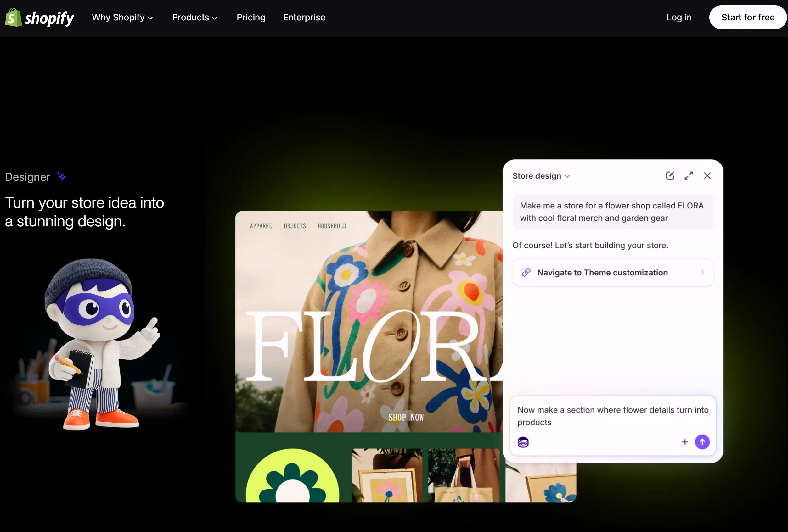Select HOUSEHOLD in the store preview nav
Screen dimensions: 788x532
pyautogui.click(x=332, y=226)
